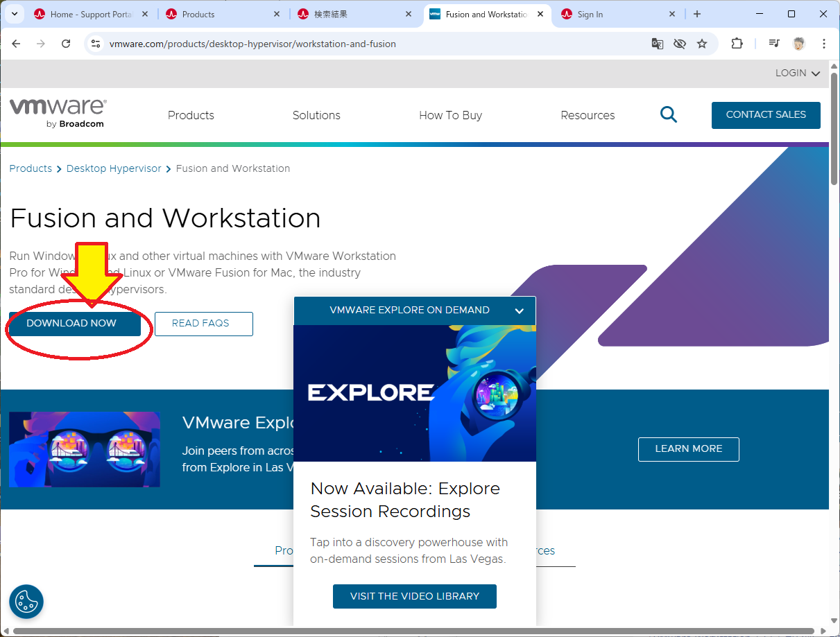This screenshot has width=840, height=637.
Task: Open the Products navigation menu
Action: point(191,115)
